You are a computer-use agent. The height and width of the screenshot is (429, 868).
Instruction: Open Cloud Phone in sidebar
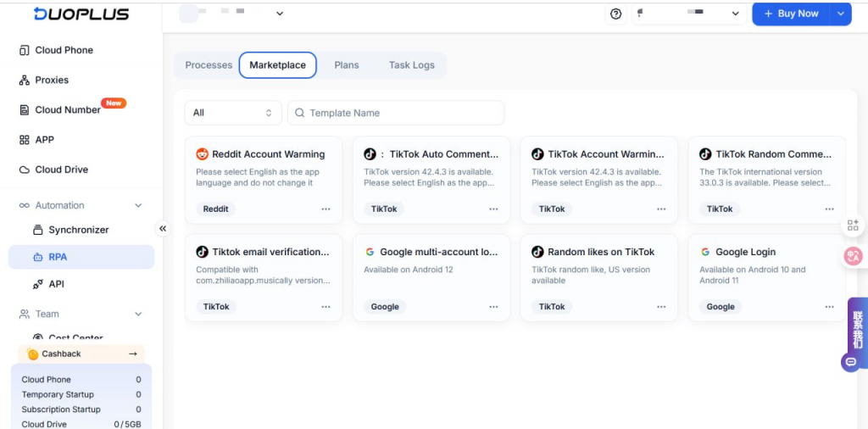click(64, 50)
